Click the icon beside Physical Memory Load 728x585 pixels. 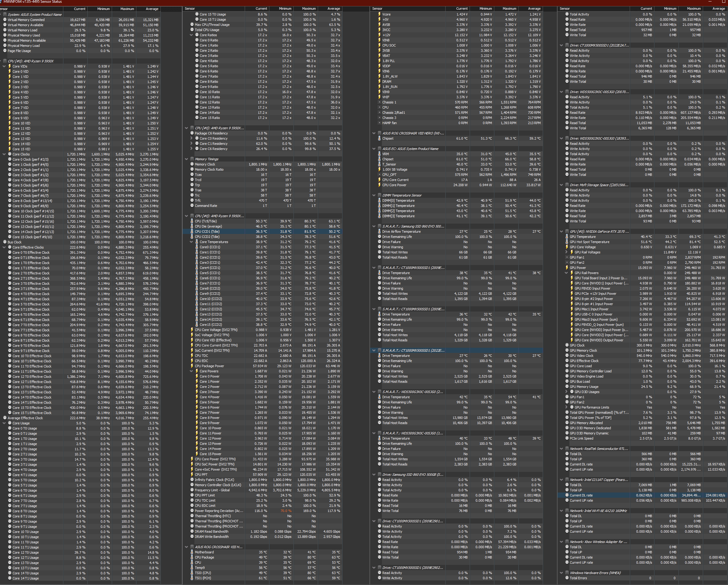pyautogui.click(x=5, y=46)
